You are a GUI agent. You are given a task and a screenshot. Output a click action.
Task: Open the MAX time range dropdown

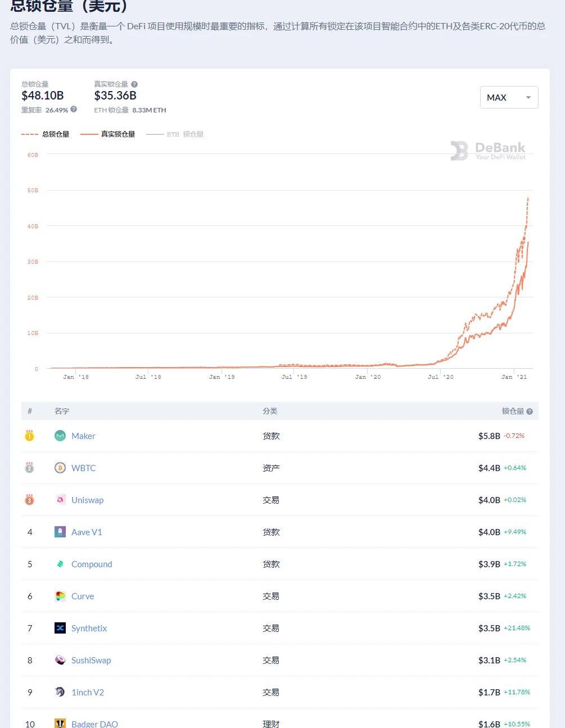[509, 97]
